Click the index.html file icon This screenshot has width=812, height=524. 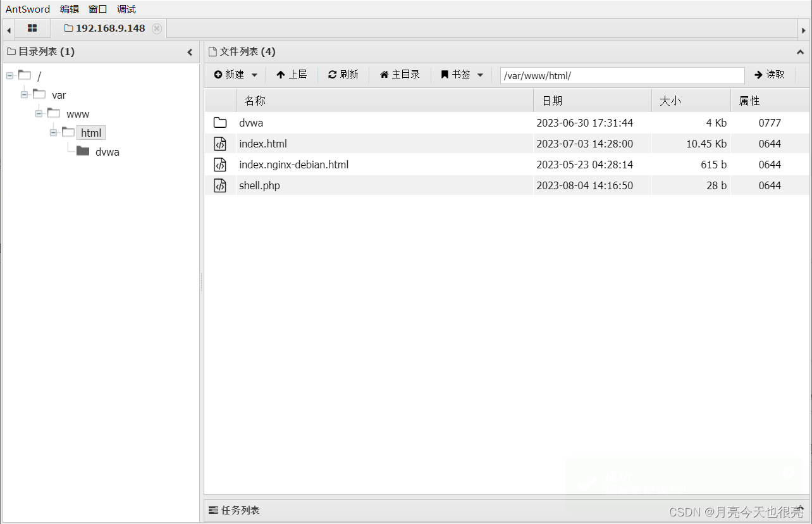(220, 144)
